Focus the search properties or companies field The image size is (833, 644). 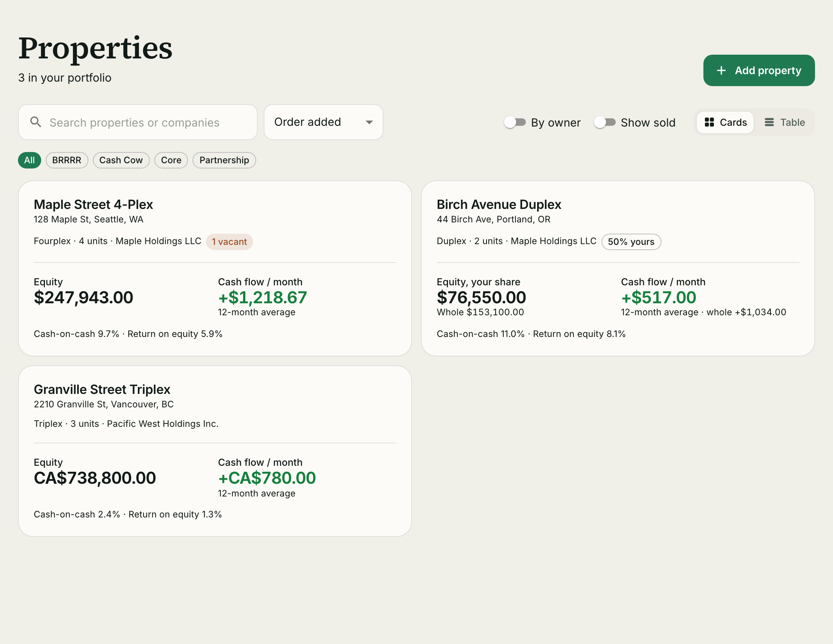point(138,122)
